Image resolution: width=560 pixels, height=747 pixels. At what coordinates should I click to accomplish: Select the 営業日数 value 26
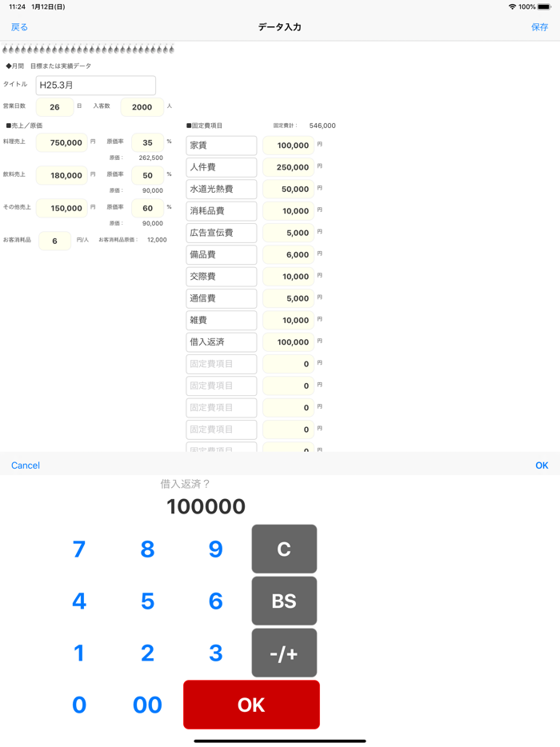pyautogui.click(x=55, y=107)
